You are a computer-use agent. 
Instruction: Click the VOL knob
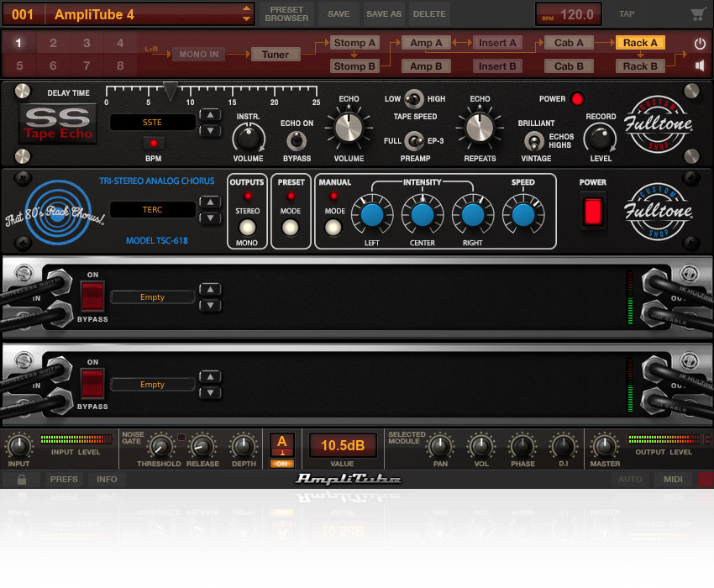(x=480, y=446)
